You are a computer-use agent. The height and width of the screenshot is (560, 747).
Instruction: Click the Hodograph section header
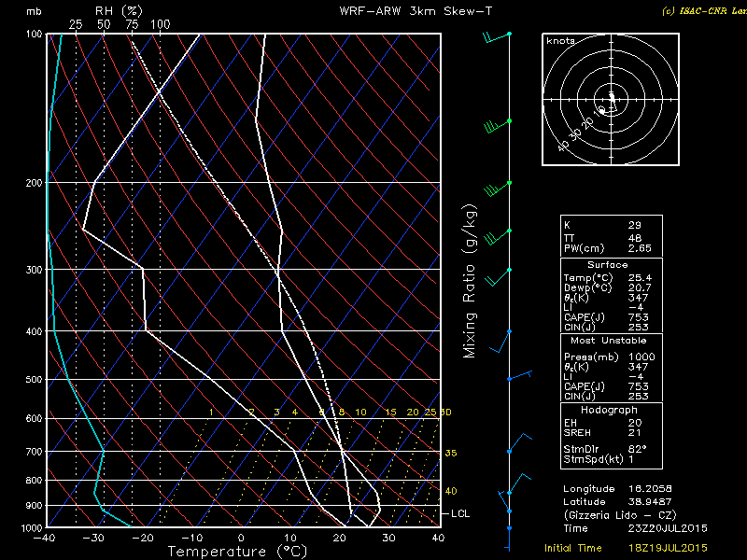click(x=609, y=410)
